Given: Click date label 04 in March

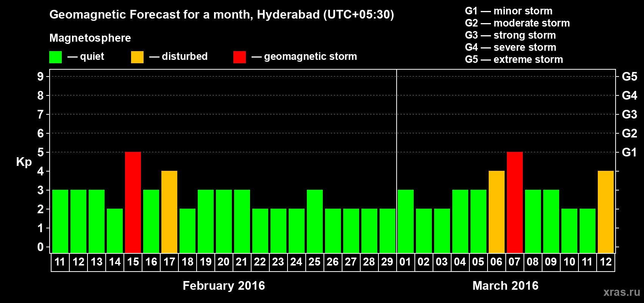Looking at the screenshot, I should [460, 262].
